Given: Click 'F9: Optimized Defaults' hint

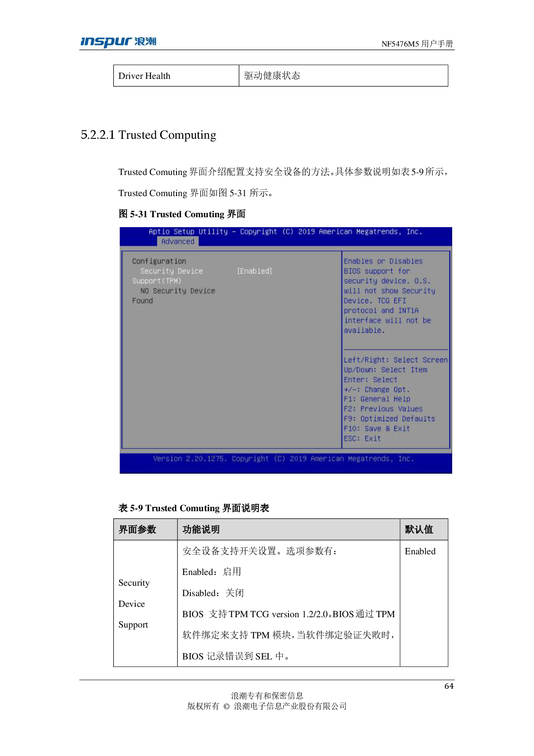Looking at the screenshot, I should (x=389, y=419).
